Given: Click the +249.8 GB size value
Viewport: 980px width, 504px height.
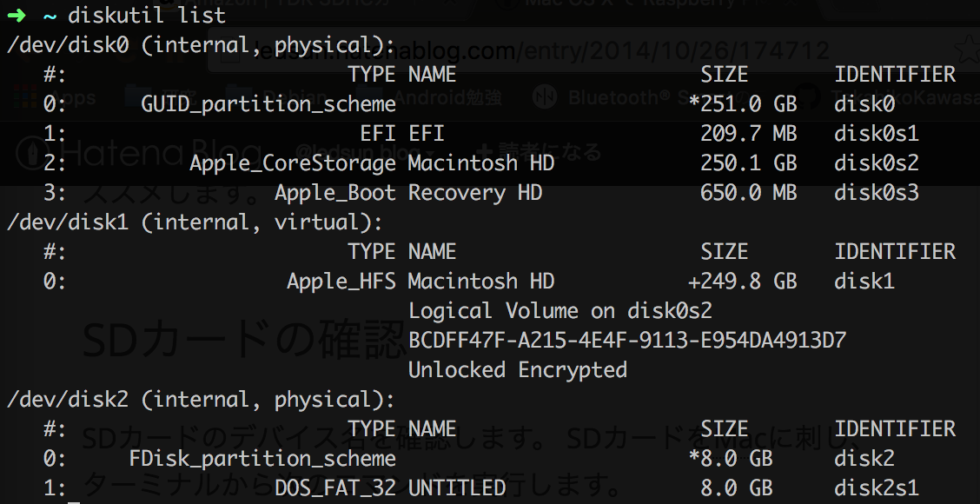Looking at the screenshot, I should click(743, 282).
